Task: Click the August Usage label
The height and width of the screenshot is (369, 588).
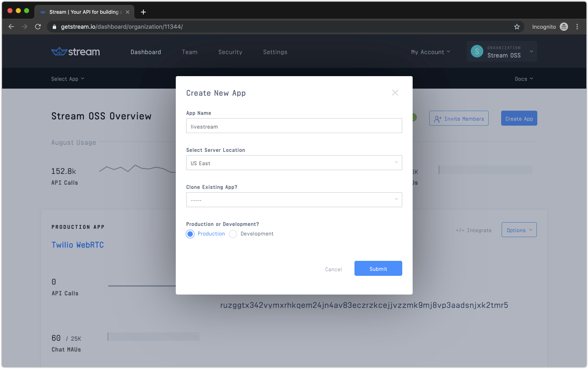Action: coord(74,143)
